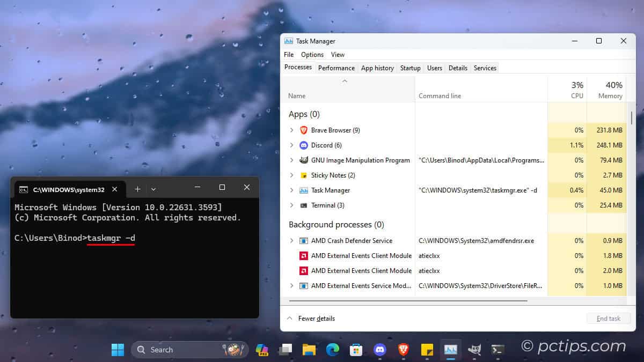The height and width of the screenshot is (362, 644).
Task: Click the End task button
Action: coord(608,318)
